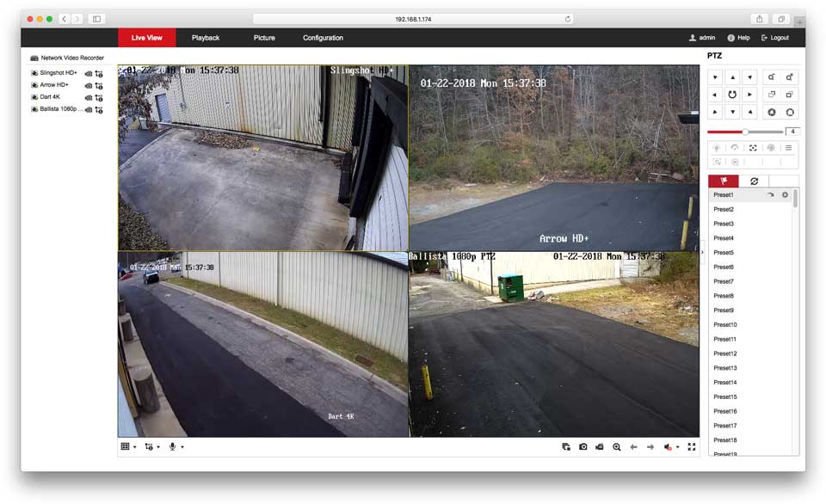Click the PTZ auto-scan center button
This screenshot has height=504, width=826.
[732, 95]
